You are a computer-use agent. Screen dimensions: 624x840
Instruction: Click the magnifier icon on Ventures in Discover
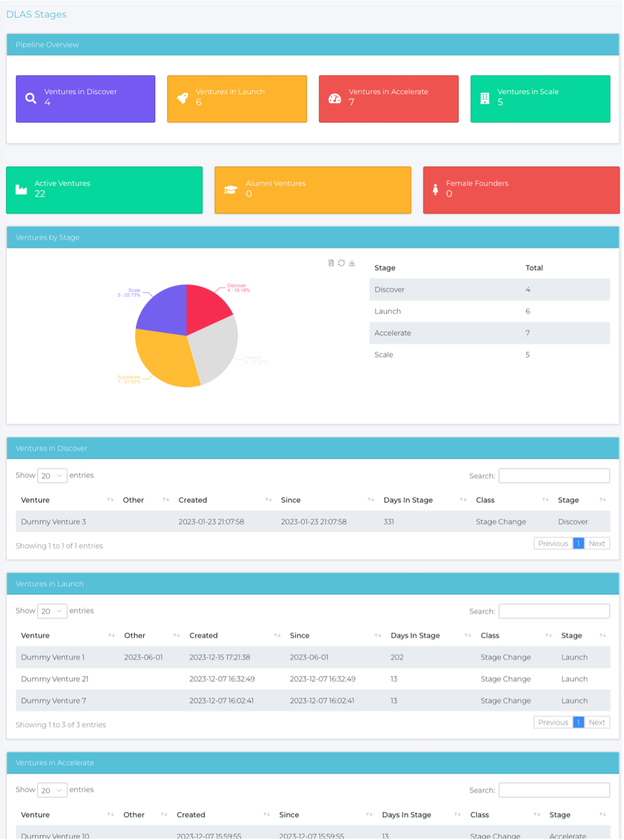(31, 99)
